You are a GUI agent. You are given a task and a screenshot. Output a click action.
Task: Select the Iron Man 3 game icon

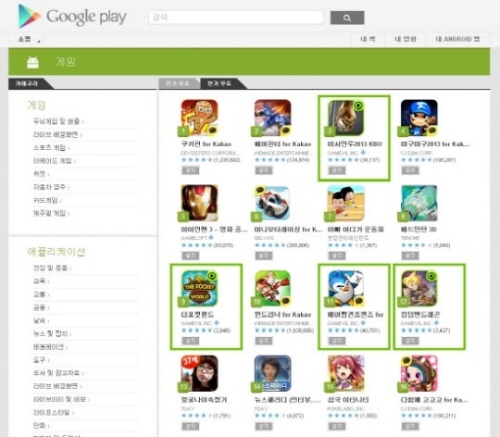(199, 203)
